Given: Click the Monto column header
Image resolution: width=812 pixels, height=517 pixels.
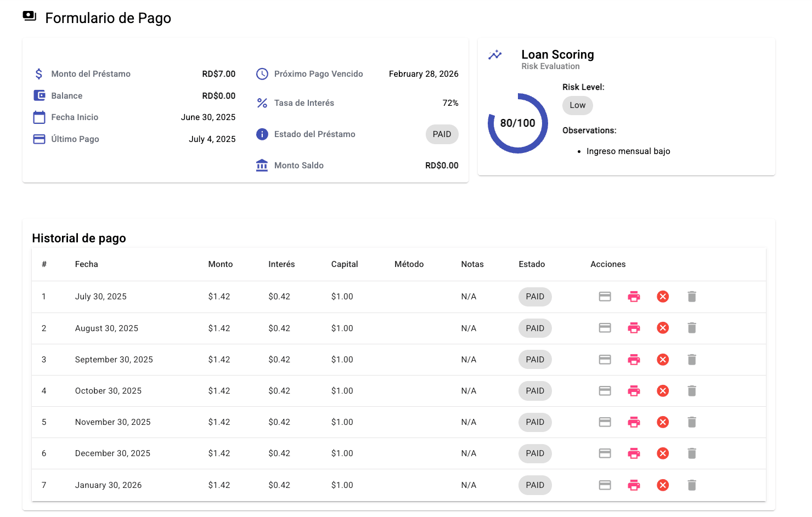Looking at the screenshot, I should click(x=221, y=264).
